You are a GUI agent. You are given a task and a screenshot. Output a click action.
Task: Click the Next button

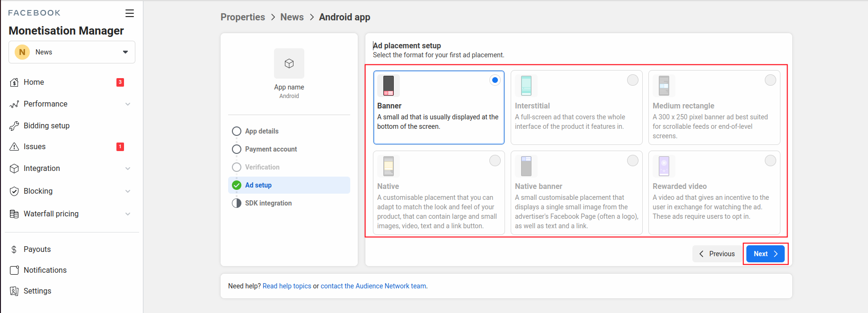[765, 254]
